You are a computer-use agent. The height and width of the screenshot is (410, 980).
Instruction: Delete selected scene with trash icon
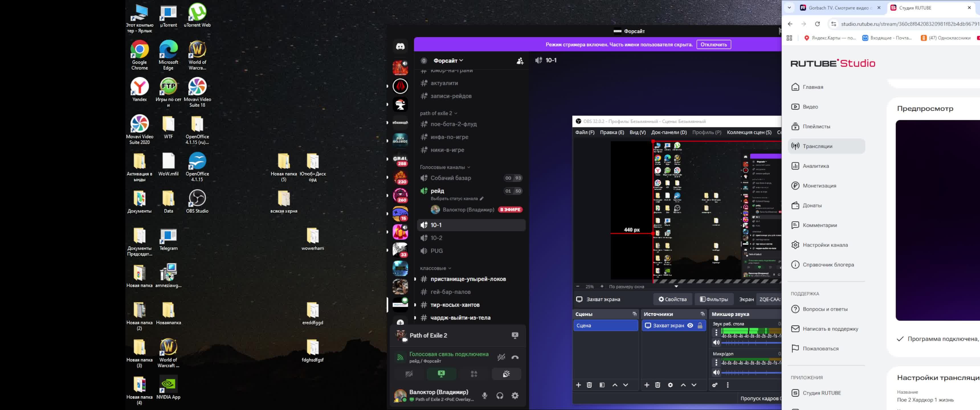click(x=589, y=385)
